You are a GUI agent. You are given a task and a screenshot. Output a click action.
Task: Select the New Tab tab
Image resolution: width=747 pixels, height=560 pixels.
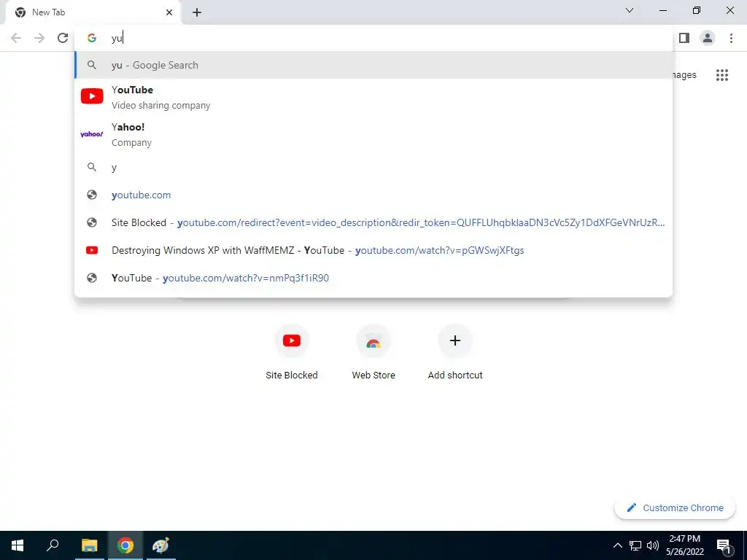tap(93, 12)
